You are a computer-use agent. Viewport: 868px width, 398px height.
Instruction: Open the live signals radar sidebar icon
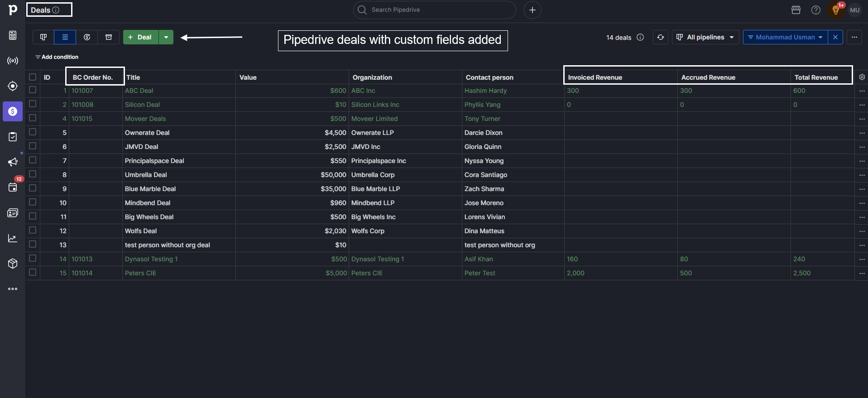[x=13, y=61]
